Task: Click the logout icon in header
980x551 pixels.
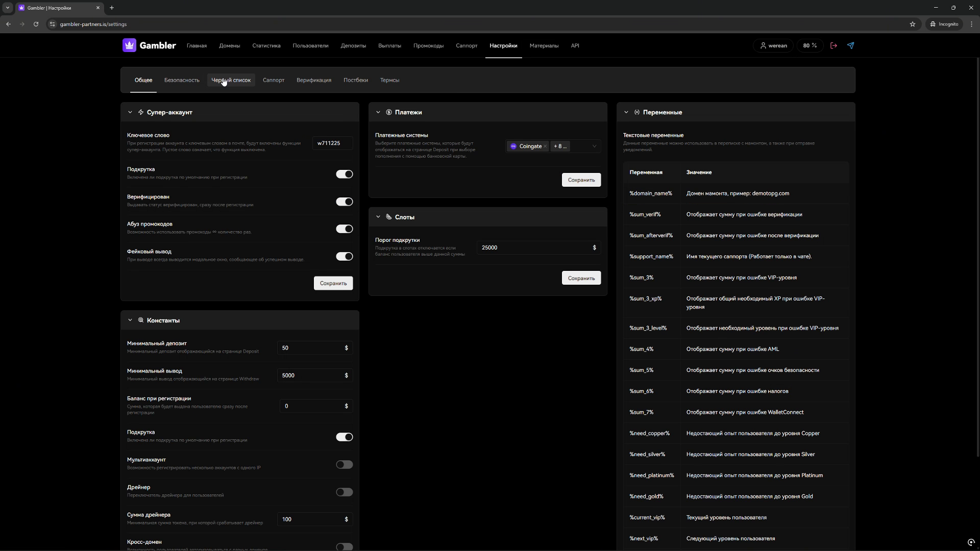Action: click(x=834, y=45)
